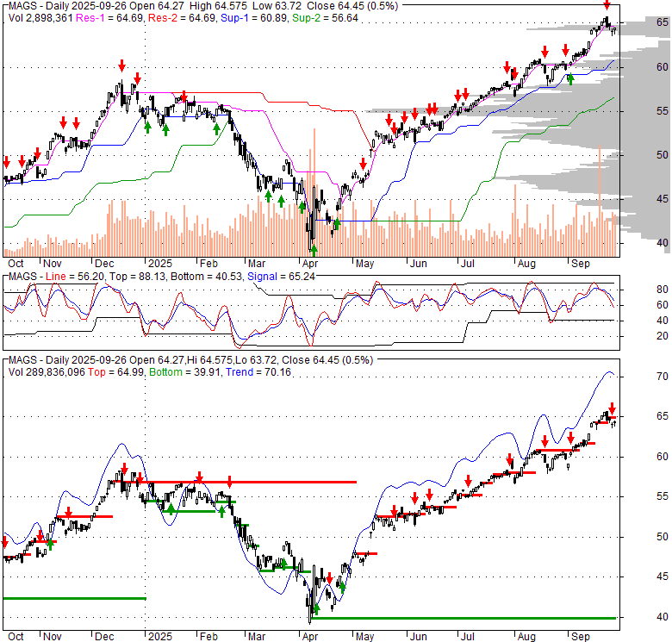Click the Sep month label under the upper chart
Screen dimensions: 672x642
581,264
